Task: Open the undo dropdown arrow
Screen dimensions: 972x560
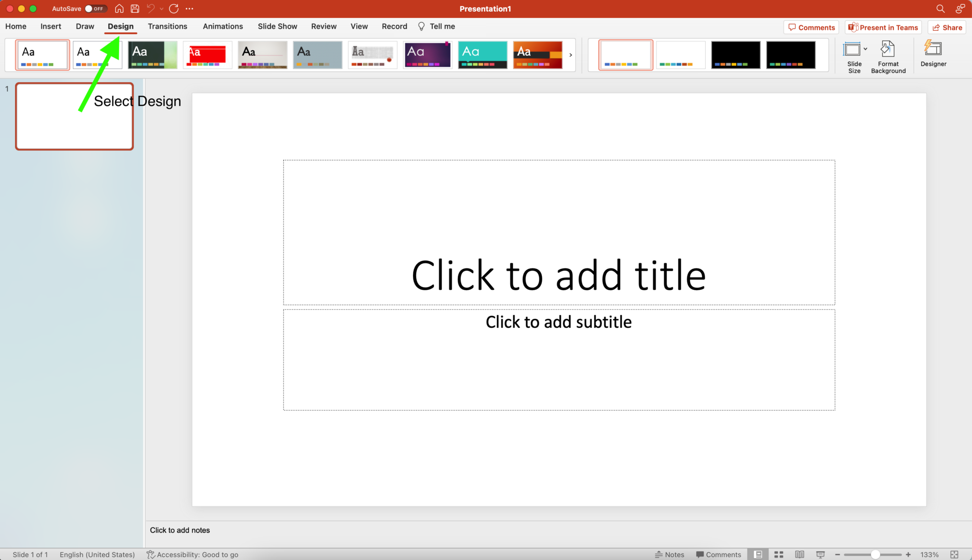Action: click(161, 8)
